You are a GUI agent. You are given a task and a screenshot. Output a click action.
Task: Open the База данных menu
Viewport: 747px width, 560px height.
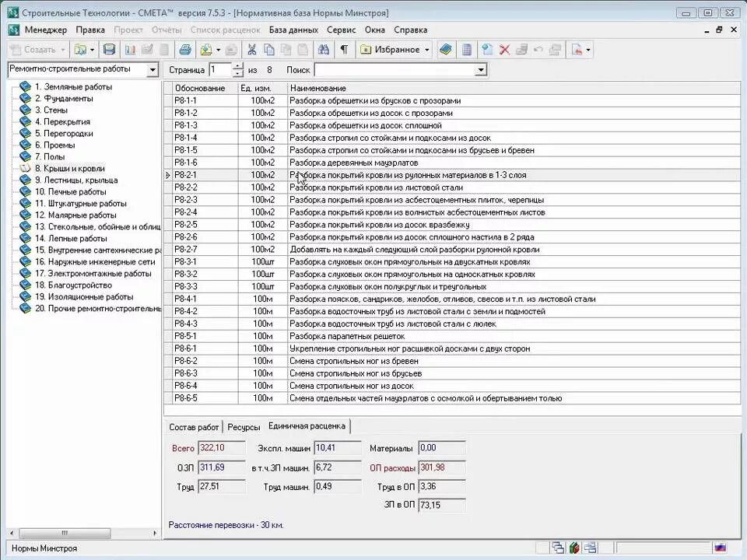tap(293, 30)
